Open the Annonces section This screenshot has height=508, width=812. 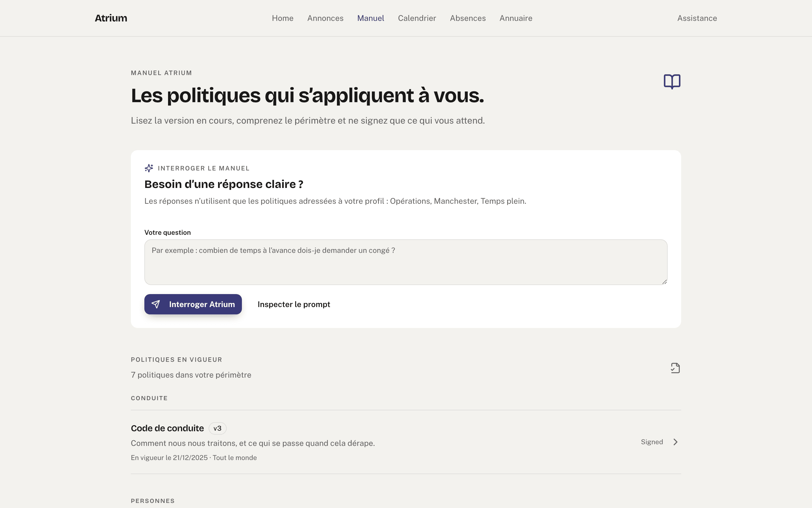click(325, 18)
